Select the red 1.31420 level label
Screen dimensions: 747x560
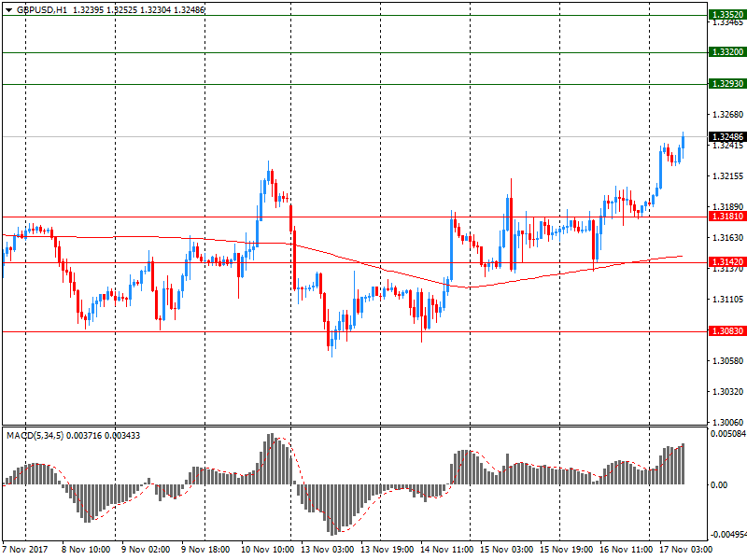[726, 262]
